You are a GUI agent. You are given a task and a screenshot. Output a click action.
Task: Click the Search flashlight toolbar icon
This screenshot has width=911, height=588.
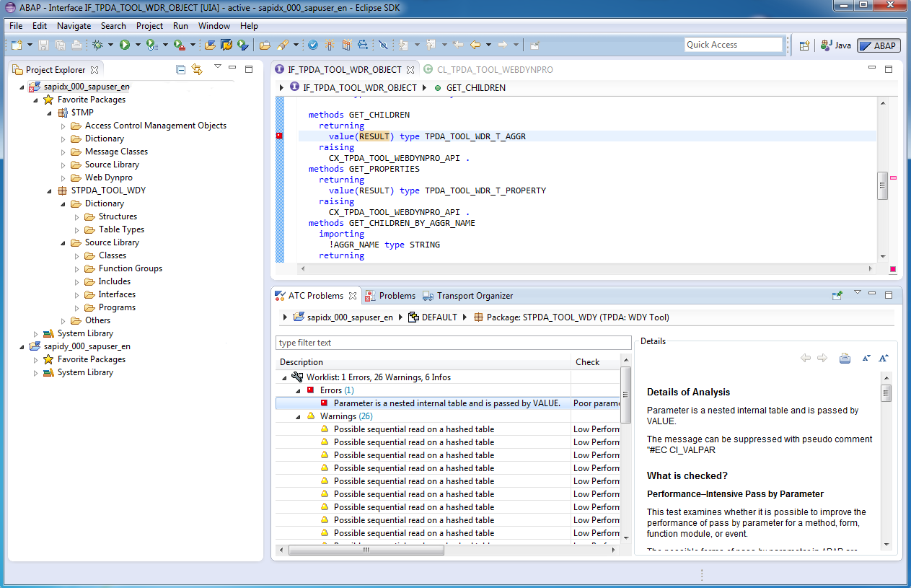283,45
